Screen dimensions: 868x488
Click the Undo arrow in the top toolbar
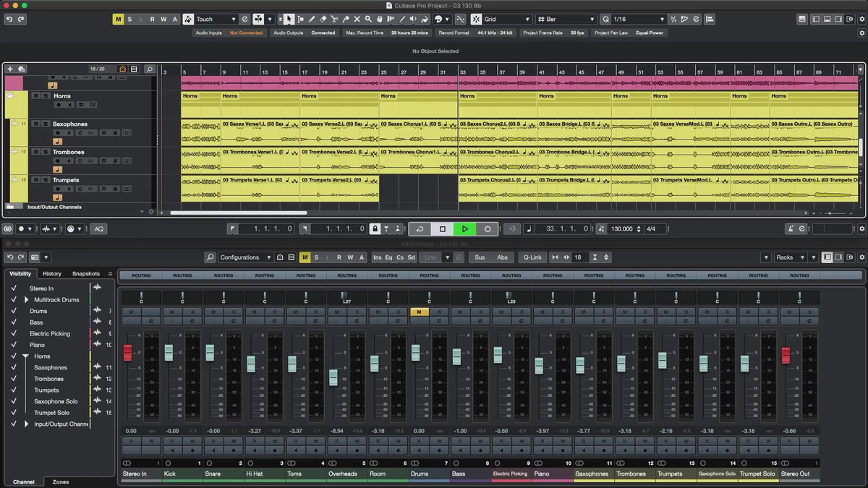coord(9,20)
